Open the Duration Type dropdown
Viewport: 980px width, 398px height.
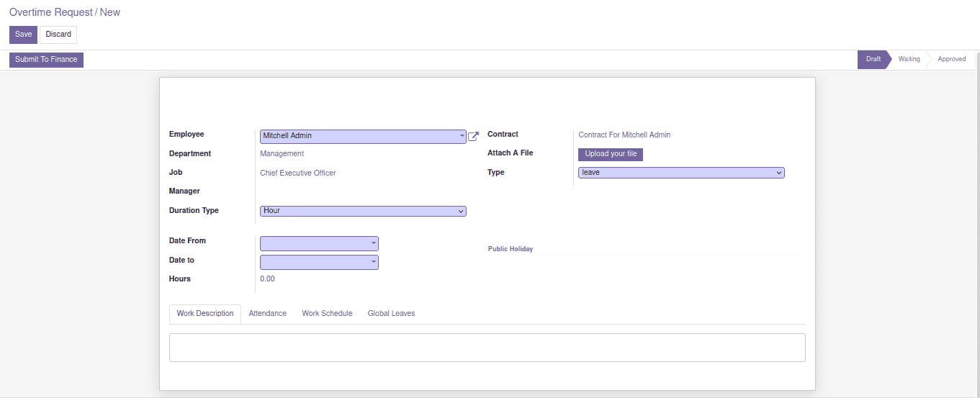point(362,211)
